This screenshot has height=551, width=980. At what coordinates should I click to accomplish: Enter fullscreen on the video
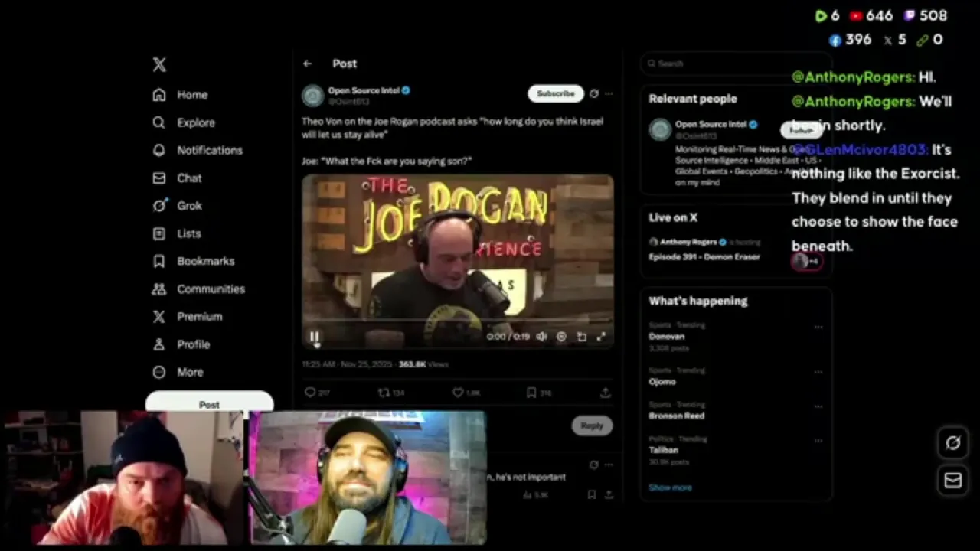[x=601, y=337]
